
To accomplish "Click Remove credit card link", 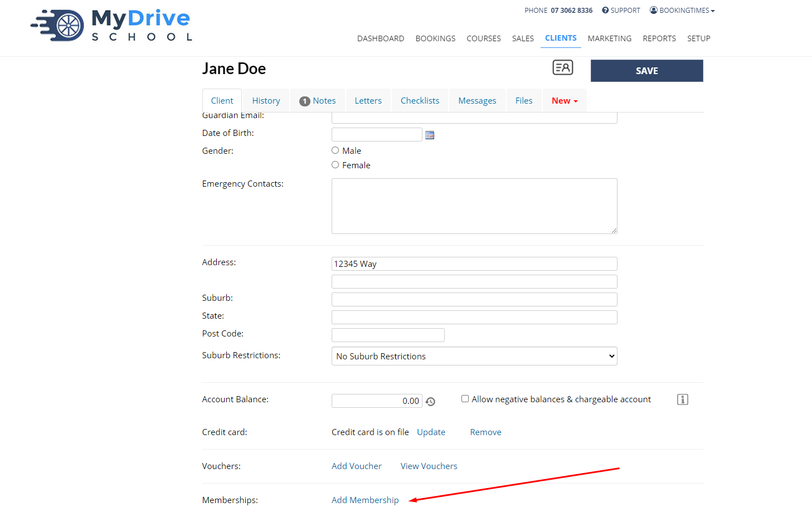I will 485,432.
